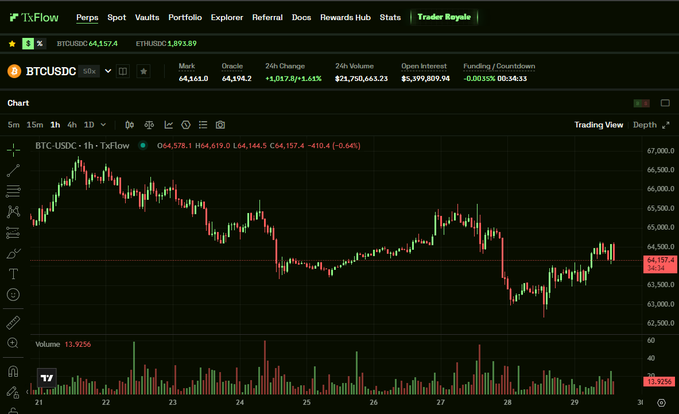Open the chart templates list icon
679x414 pixels.
click(203, 125)
